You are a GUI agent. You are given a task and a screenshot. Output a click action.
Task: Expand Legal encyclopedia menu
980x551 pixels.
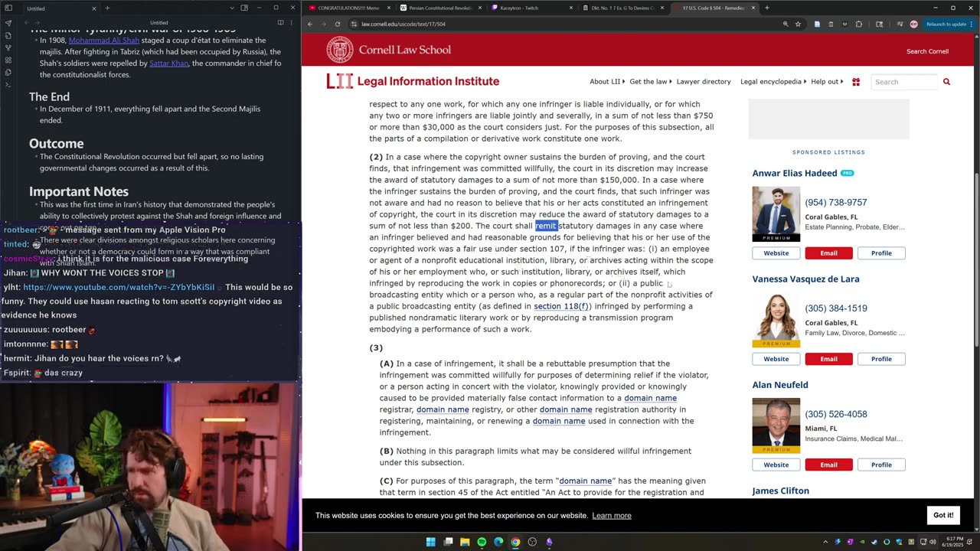[773, 82]
